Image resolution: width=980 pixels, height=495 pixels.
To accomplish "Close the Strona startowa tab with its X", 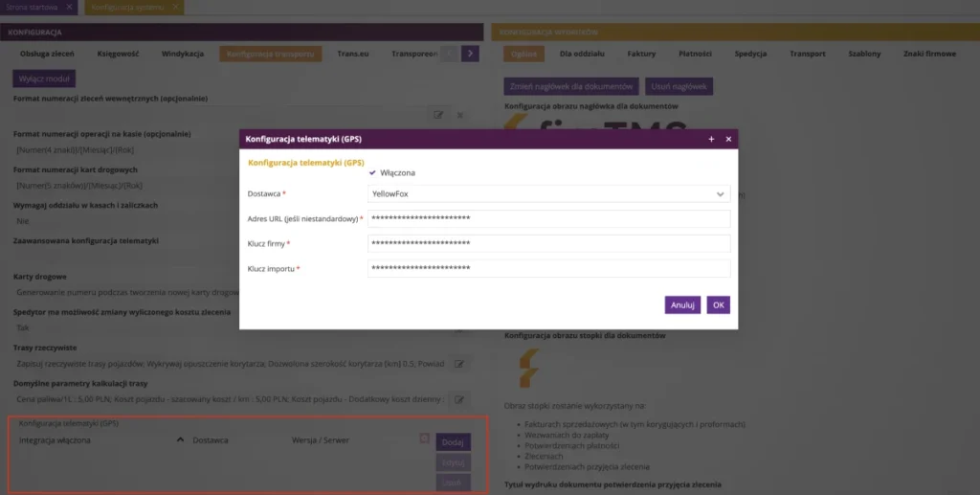I will pos(69,7).
